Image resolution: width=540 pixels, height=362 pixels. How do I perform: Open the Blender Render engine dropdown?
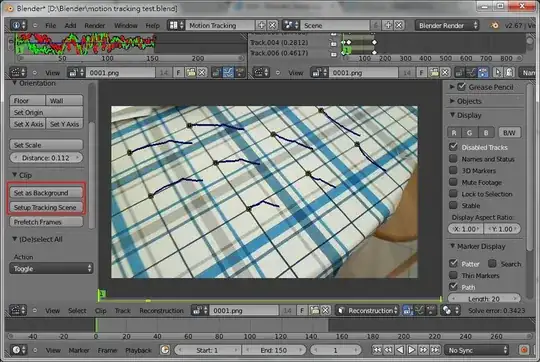tap(447, 25)
